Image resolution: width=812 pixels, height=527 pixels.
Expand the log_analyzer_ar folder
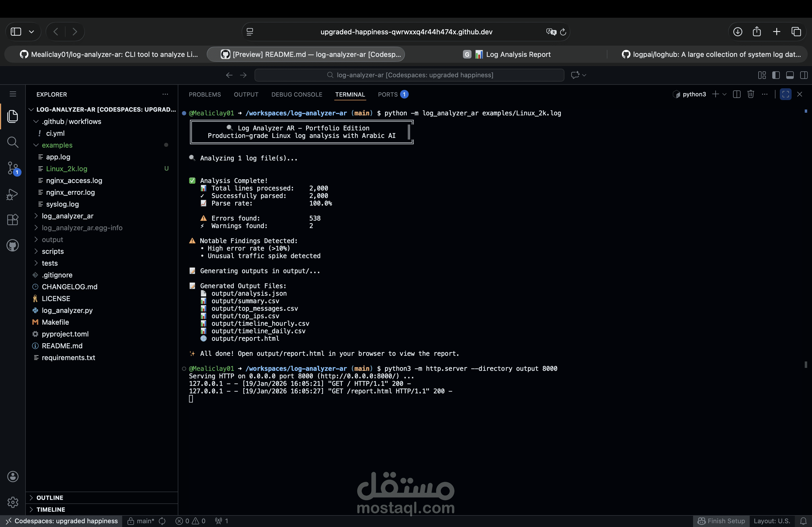(x=67, y=216)
